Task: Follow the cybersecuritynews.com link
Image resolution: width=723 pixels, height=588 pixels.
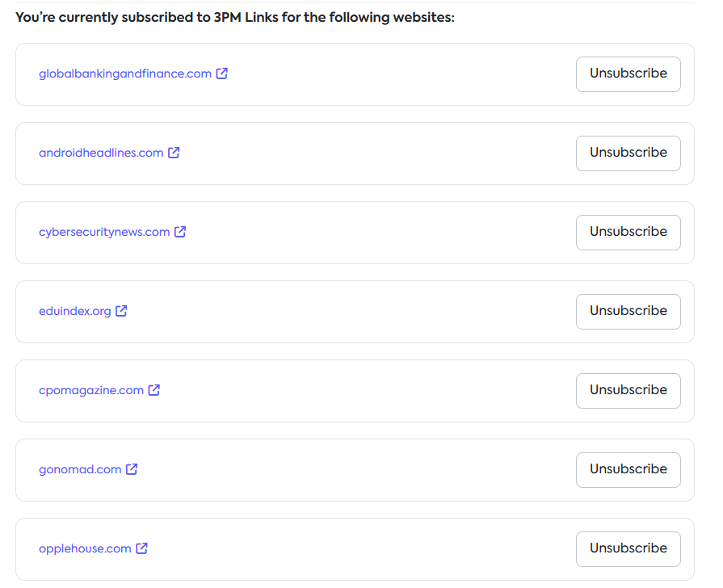Action: point(104,232)
